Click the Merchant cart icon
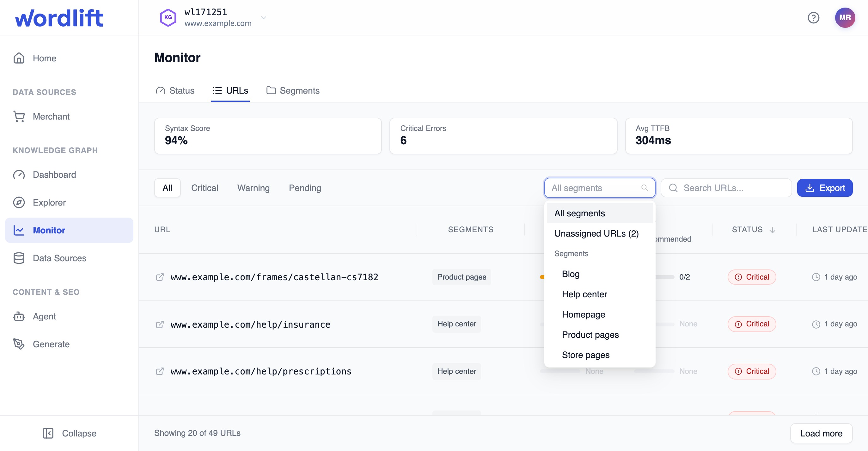 point(19,116)
